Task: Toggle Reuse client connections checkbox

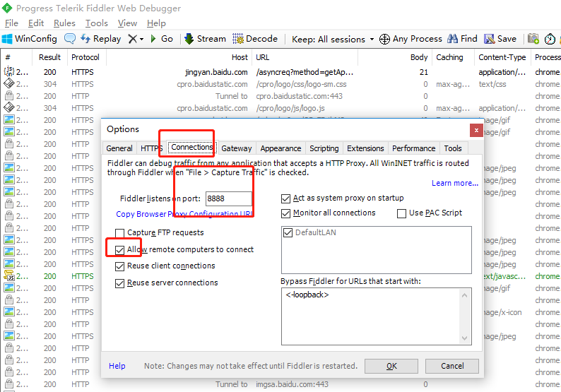Action: pyautogui.click(x=120, y=266)
